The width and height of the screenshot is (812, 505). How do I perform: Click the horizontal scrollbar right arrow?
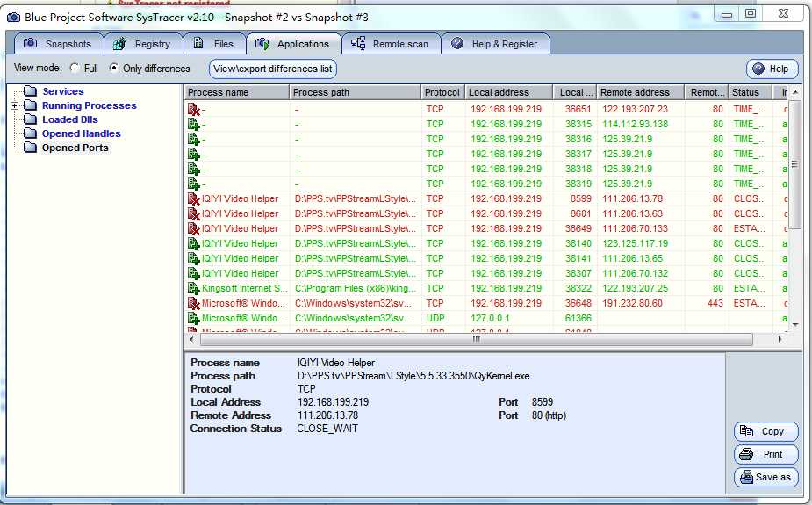[780, 339]
